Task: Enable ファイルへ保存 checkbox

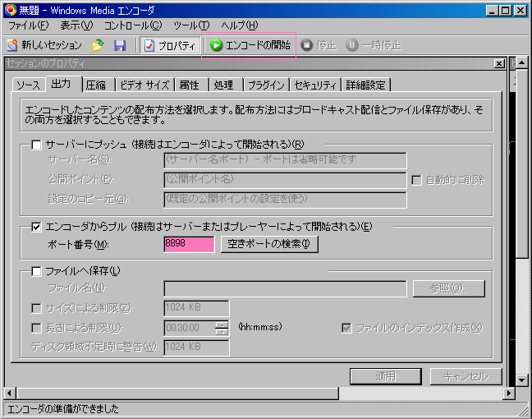Action: tap(36, 271)
